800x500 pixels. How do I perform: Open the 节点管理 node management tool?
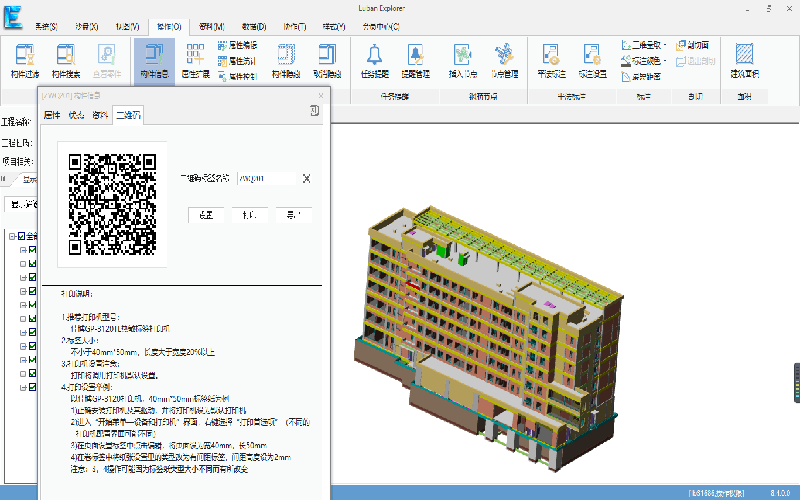[x=505, y=61]
